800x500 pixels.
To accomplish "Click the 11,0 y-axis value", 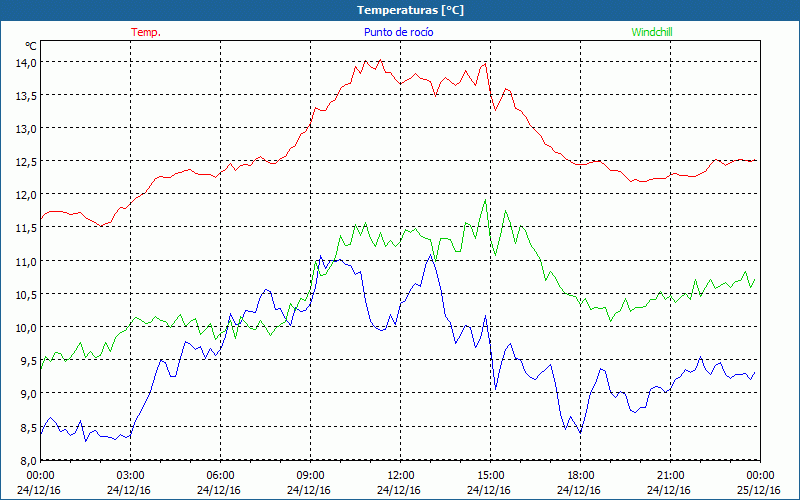I will click(x=26, y=261).
